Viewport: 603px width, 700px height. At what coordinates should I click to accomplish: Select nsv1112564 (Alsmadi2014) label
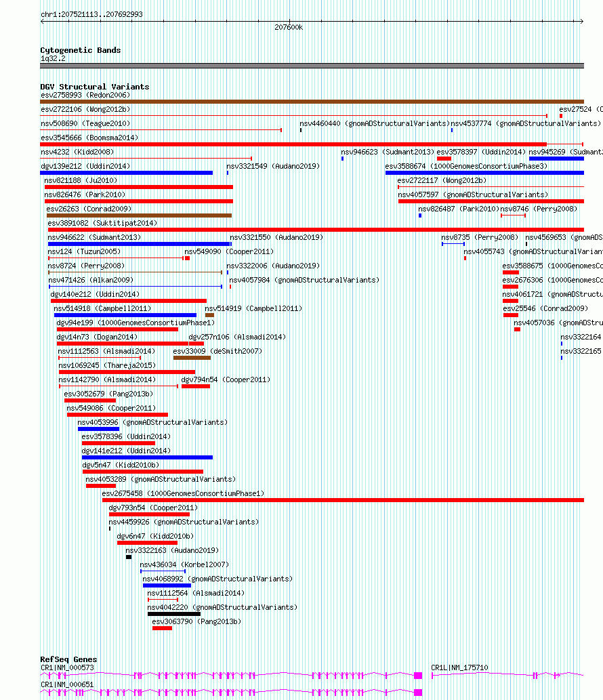[196, 595]
